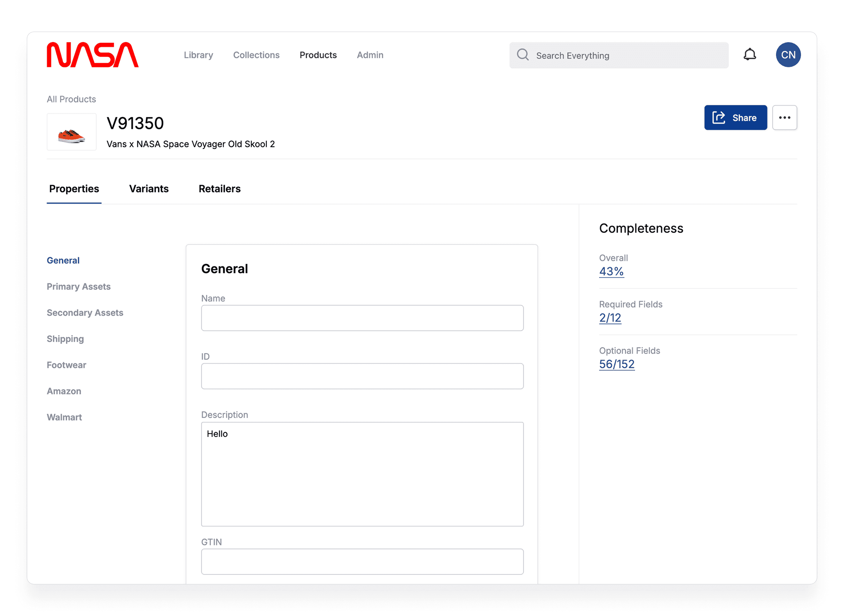
Task: Click the Share button
Action: coord(735,118)
